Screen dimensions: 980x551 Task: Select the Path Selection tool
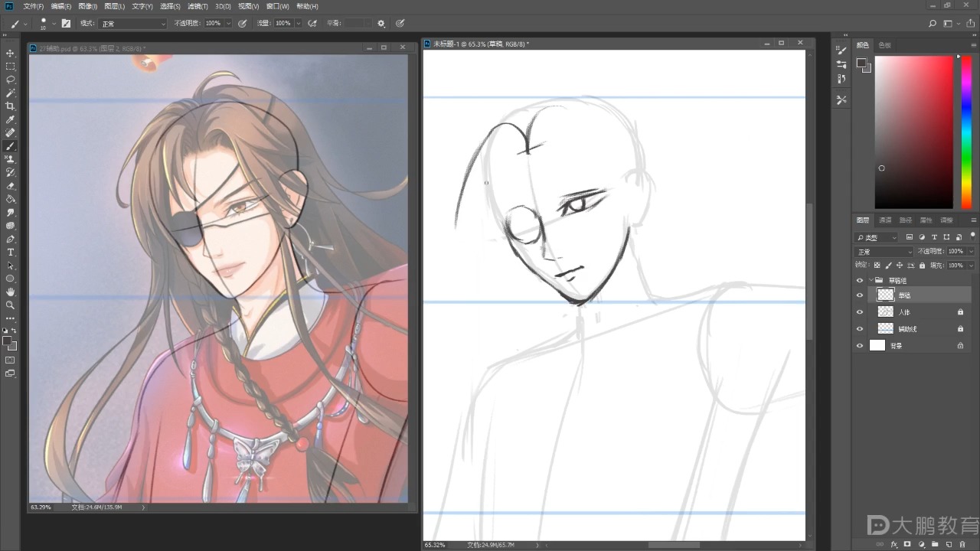point(10,266)
